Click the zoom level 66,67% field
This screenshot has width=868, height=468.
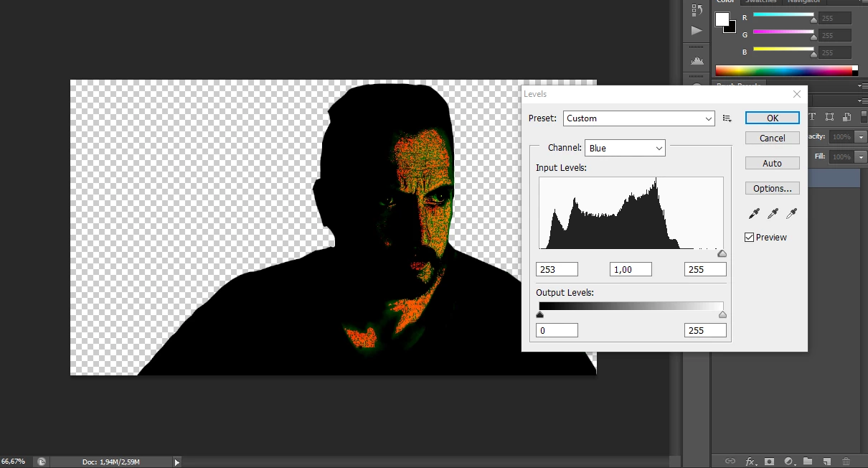(14, 462)
